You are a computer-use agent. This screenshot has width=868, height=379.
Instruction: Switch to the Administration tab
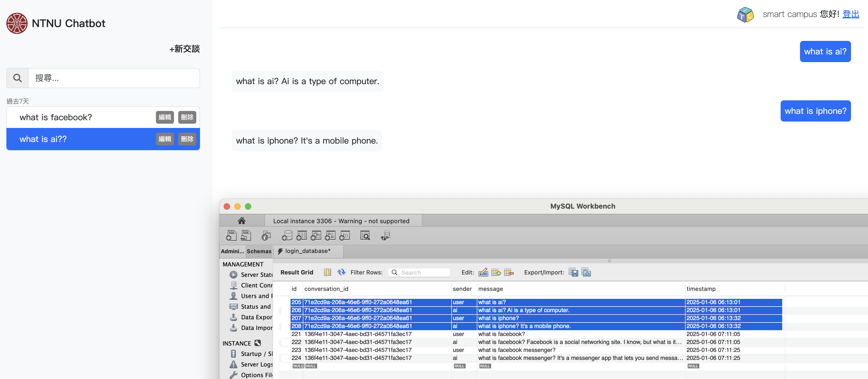coord(232,251)
